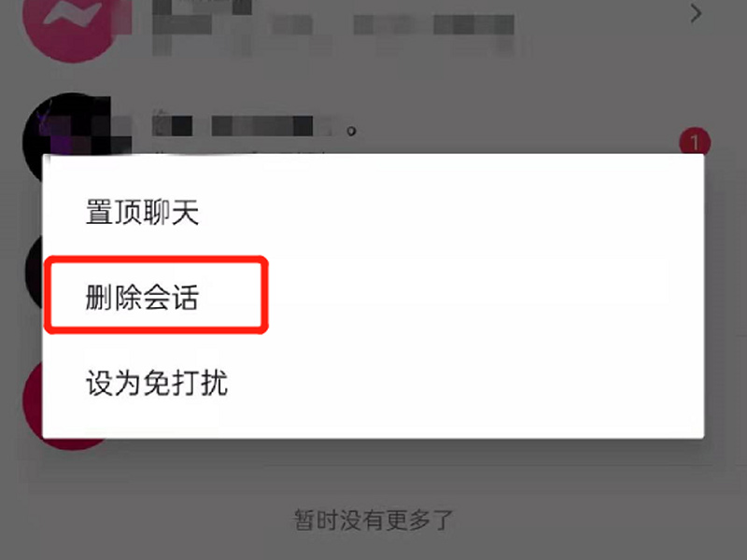The width and height of the screenshot is (747, 560).
Task: Tap small circle mark after blurred name
Action: pyautogui.click(x=351, y=131)
